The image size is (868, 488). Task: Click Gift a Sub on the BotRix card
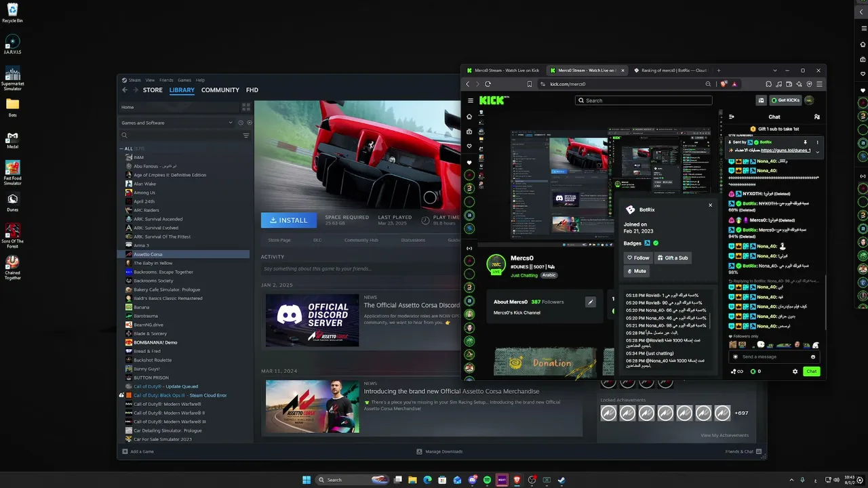click(673, 258)
